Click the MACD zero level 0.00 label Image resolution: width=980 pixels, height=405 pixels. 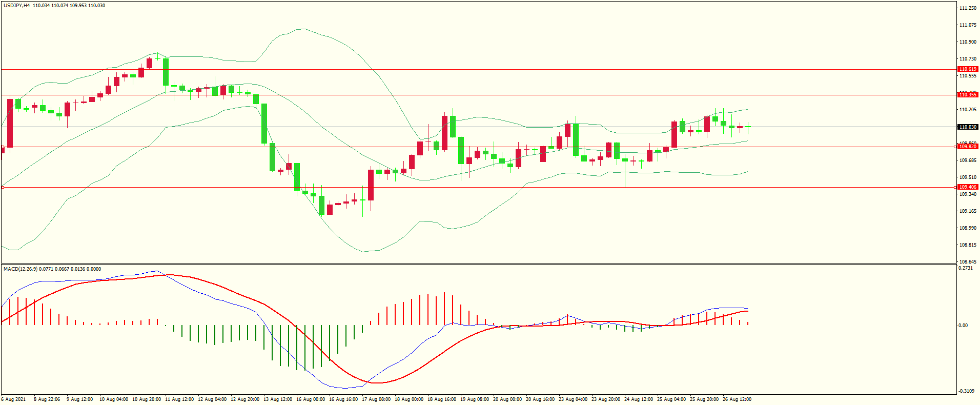click(x=963, y=326)
